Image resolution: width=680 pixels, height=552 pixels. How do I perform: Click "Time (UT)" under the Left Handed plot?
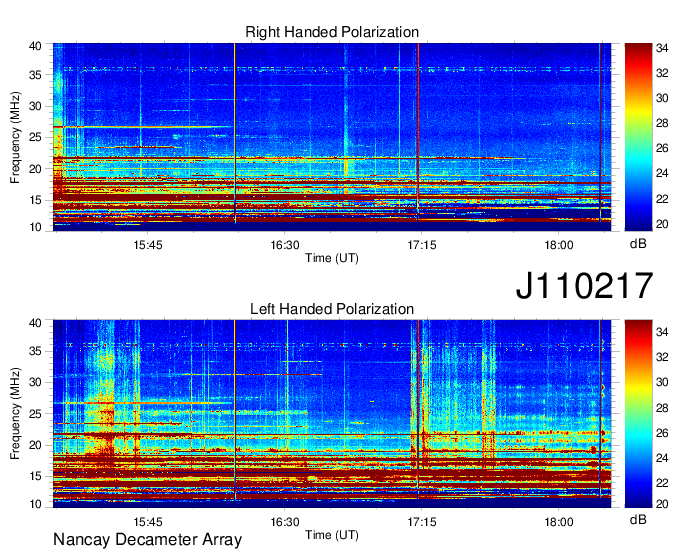(332, 536)
